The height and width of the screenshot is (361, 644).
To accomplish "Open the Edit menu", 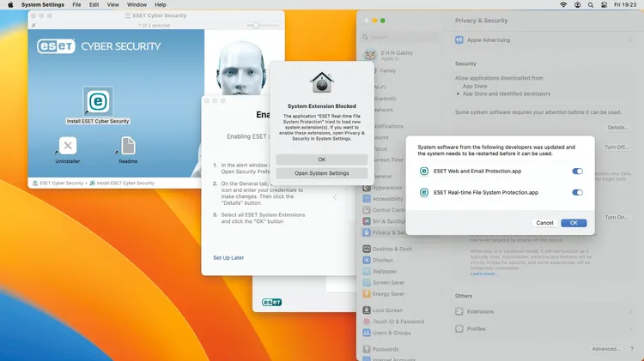I will pyautogui.click(x=94, y=5).
